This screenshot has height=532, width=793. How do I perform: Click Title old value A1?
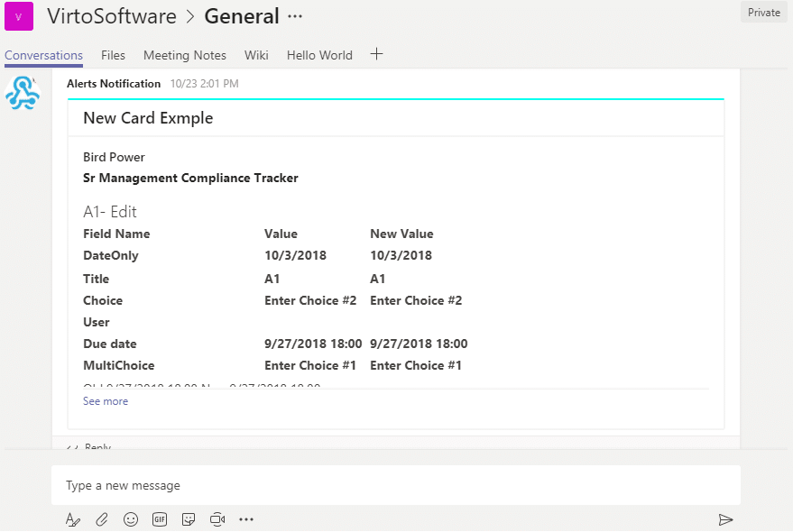(272, 280)
